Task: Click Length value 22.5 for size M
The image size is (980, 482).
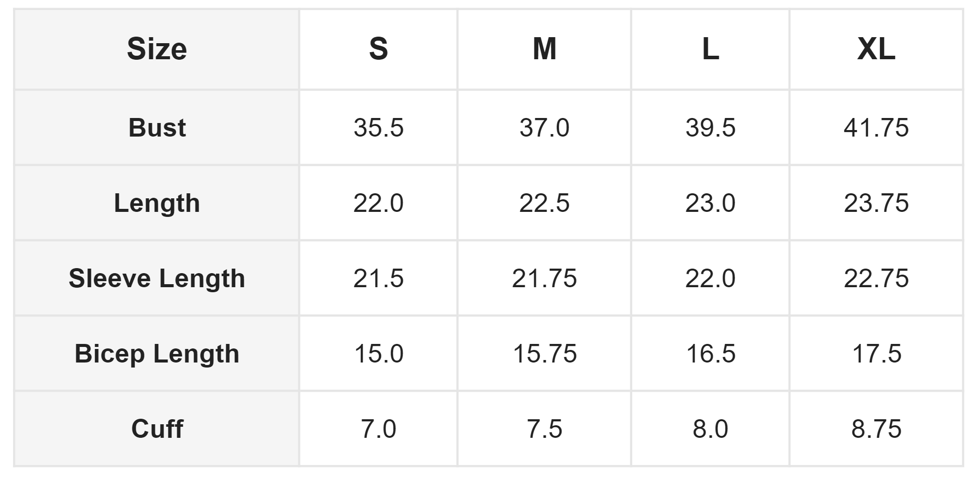Action: [x=544, y=203]
